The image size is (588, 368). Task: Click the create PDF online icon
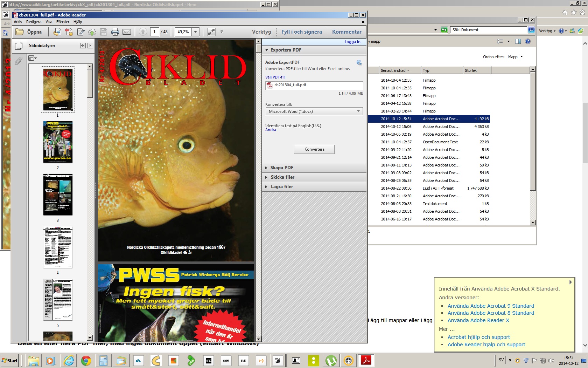pyautogui.click(x=69, y=32)
